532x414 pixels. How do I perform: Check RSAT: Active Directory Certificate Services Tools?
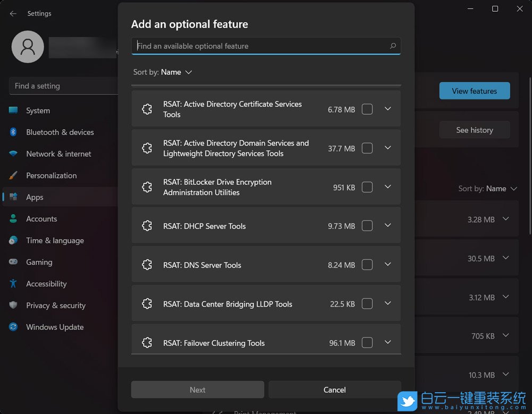367,109
